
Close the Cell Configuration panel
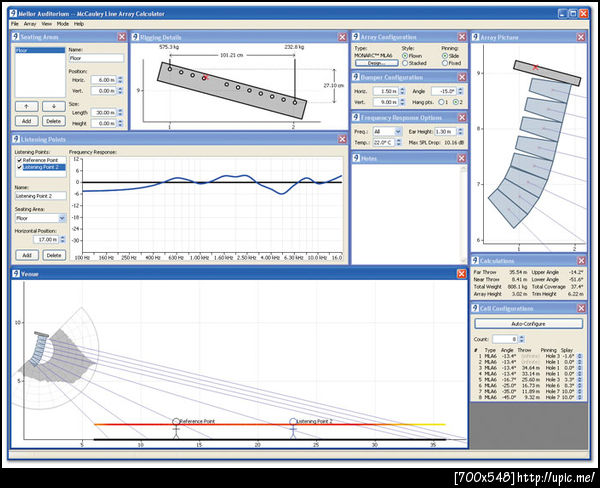tap(581, 308)
